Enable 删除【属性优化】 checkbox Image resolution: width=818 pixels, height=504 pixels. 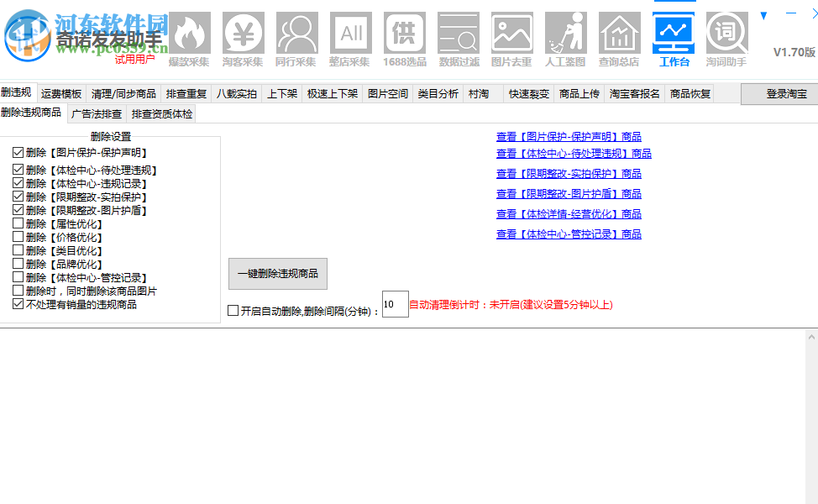[18, 223]
